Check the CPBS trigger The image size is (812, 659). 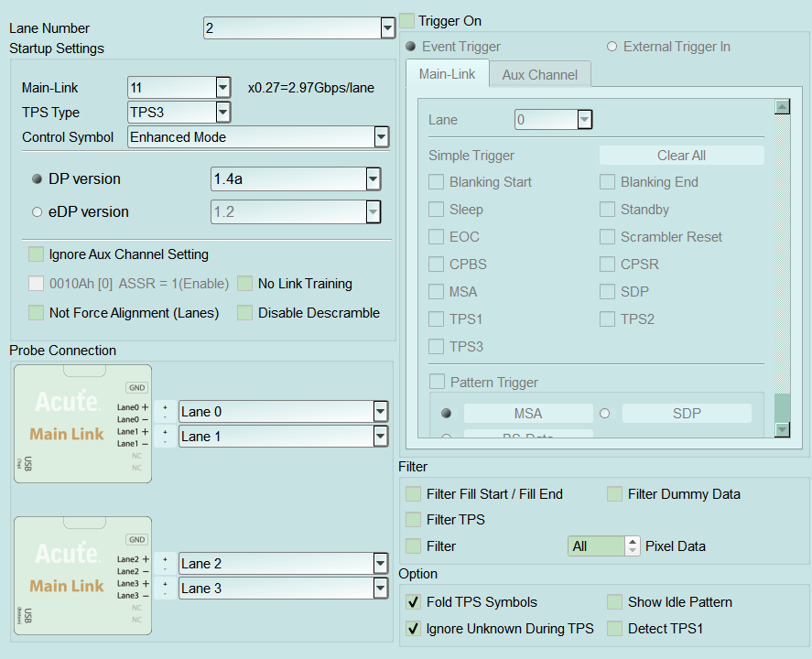437,265
